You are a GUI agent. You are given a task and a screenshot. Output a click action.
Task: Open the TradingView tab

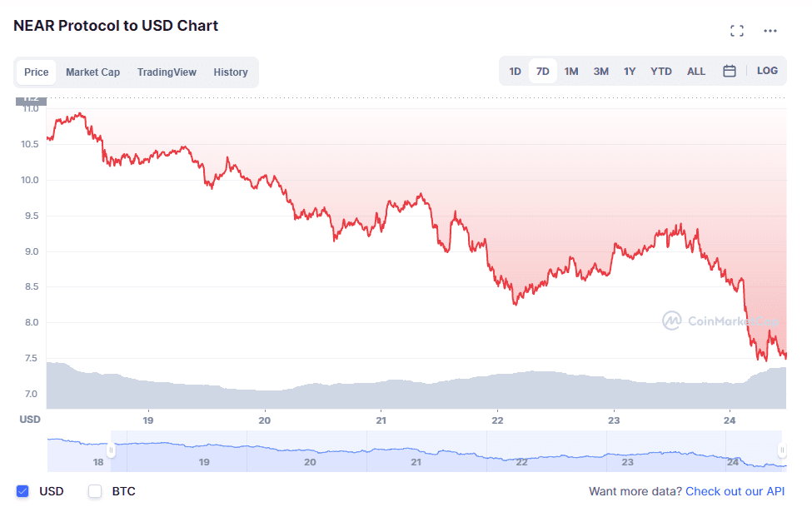167,72
